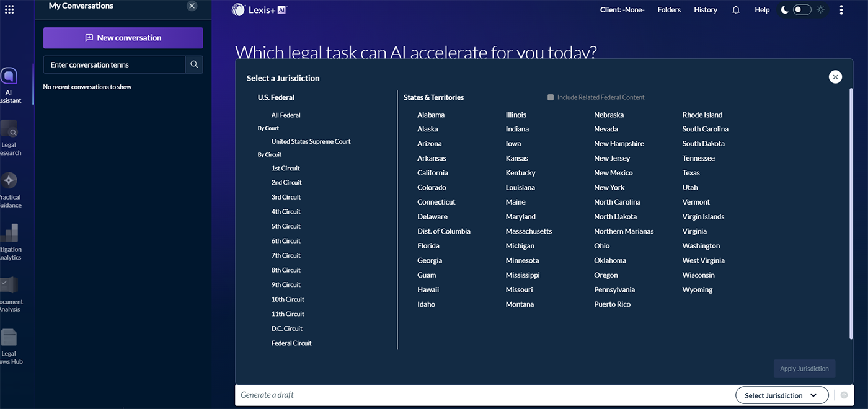
Task: Choose New York
Action: tap(609, 188)
